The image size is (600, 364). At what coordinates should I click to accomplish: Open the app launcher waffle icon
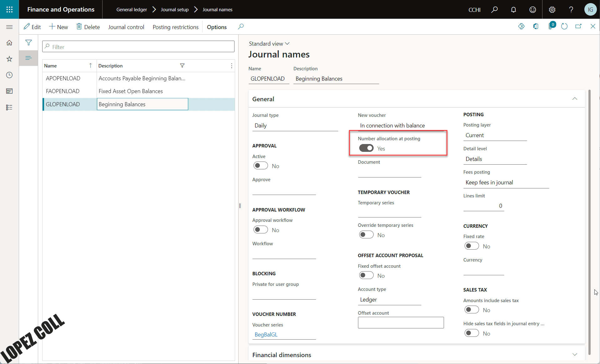(x=9, y=9)
